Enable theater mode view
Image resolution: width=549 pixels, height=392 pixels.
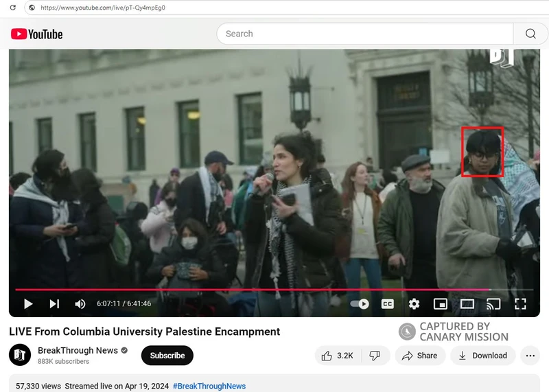(x=467, y=303)
